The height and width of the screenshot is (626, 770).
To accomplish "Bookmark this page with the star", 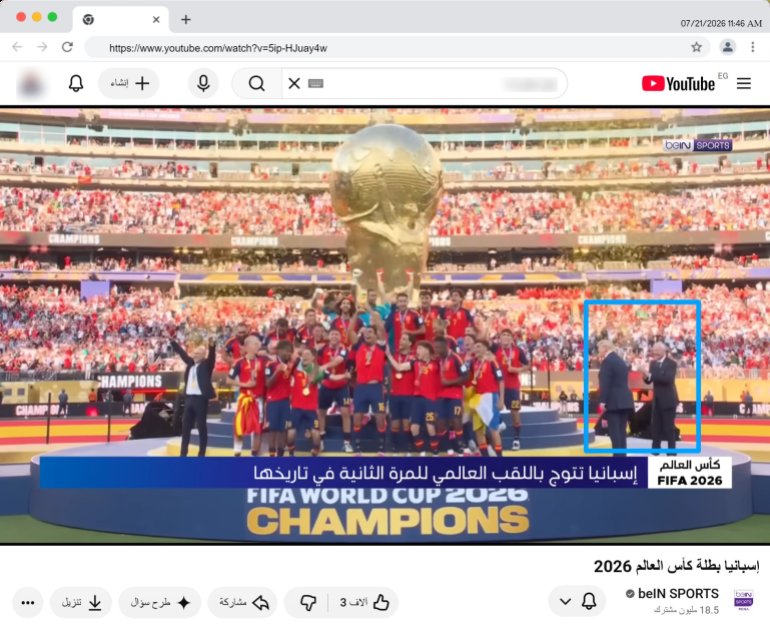I will click(696, 47).
